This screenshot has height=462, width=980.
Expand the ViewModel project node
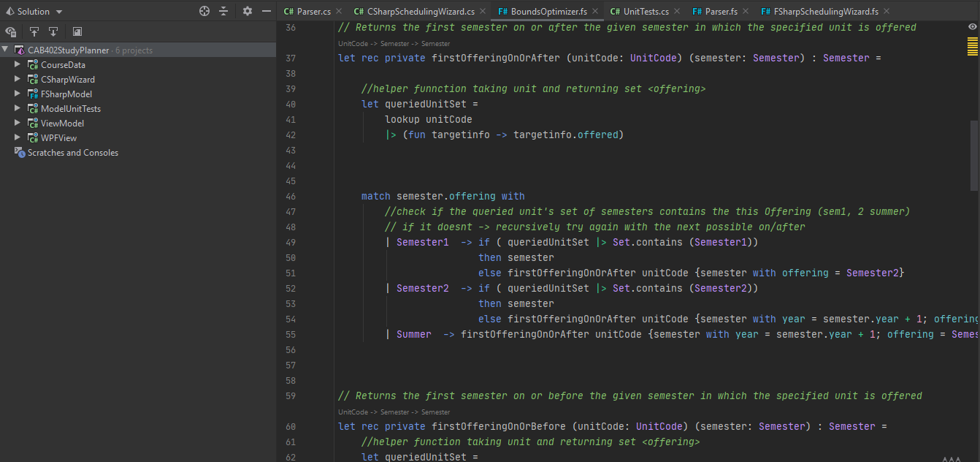click(x=17, y=123)
